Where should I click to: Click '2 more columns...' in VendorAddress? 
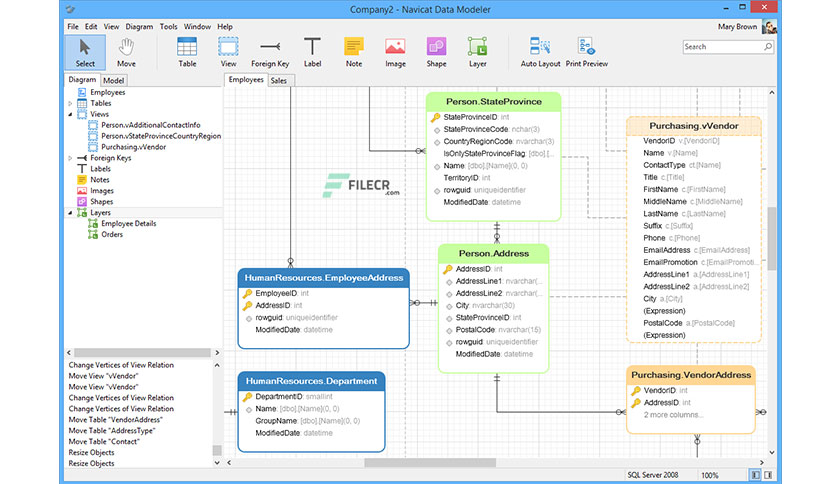coord(673,415)
